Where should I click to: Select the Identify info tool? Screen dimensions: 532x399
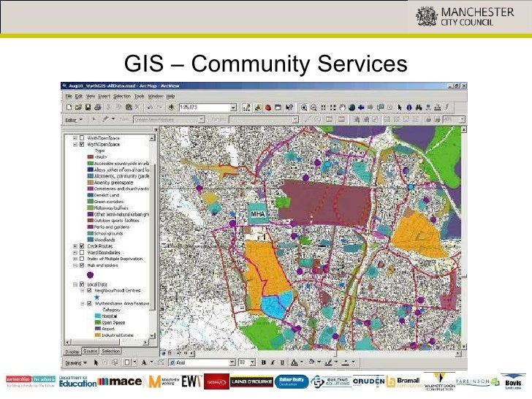click(409, 107)
